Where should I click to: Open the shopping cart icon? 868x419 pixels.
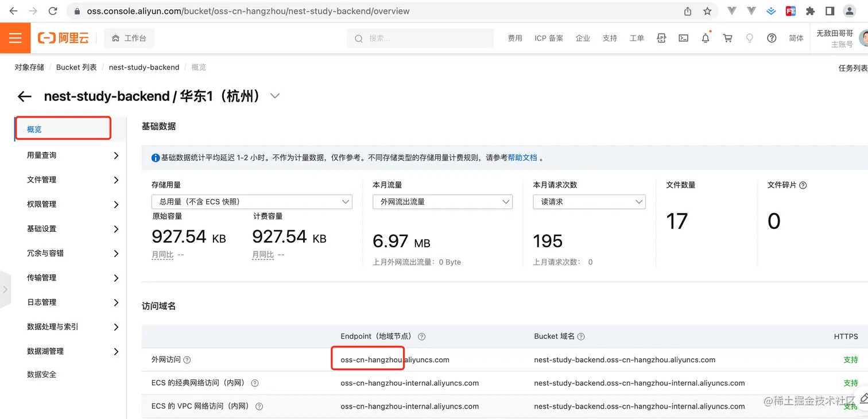(727, 38)
